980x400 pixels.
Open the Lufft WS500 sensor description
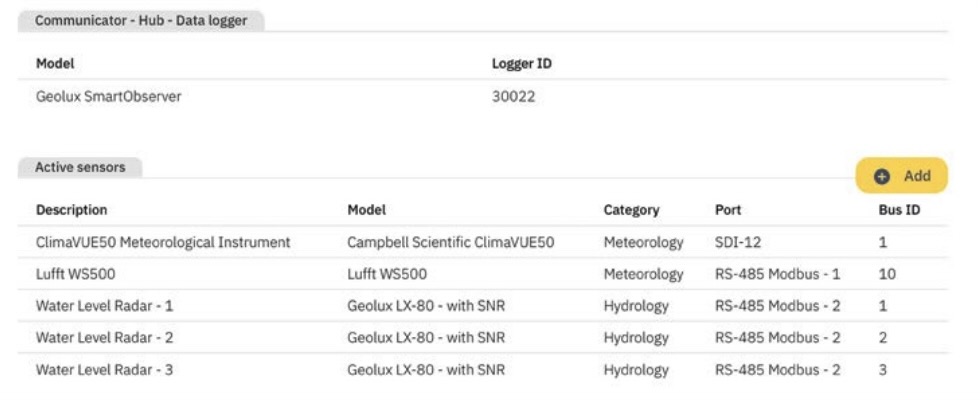pos(78,274)
